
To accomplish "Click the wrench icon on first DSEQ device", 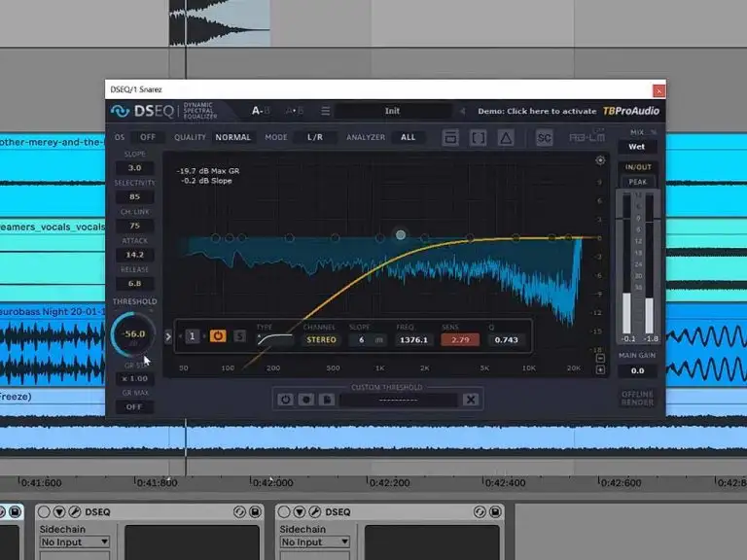I will point(75,512).
